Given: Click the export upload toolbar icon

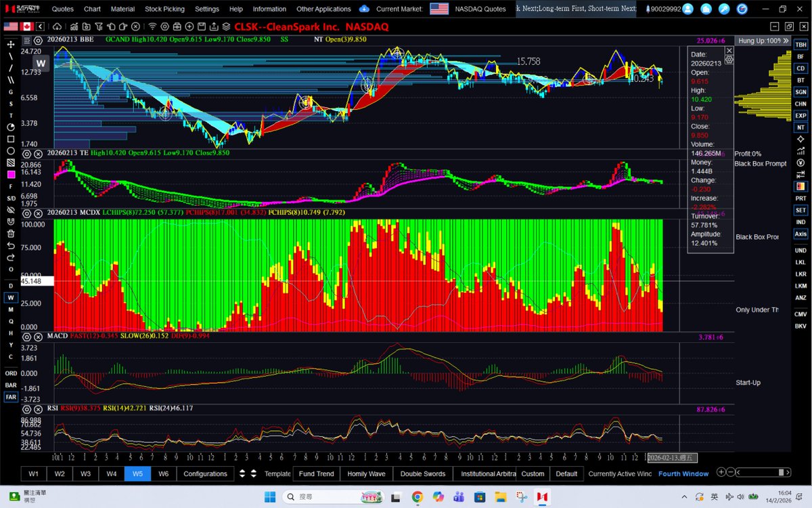Looking at the screenshot, I should point(214,26).
